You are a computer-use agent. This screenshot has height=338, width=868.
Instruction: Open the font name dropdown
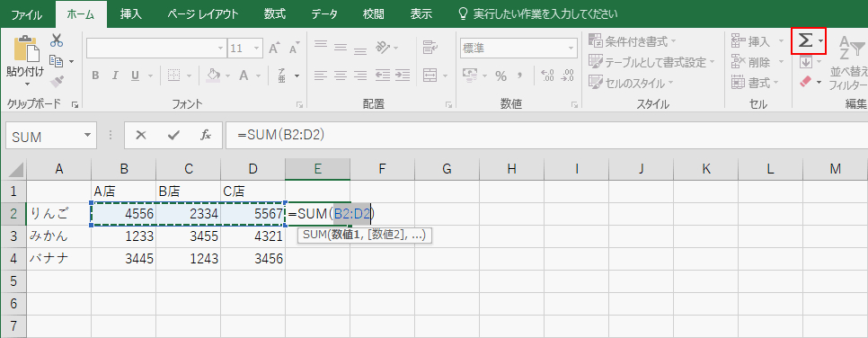[221, 49]
